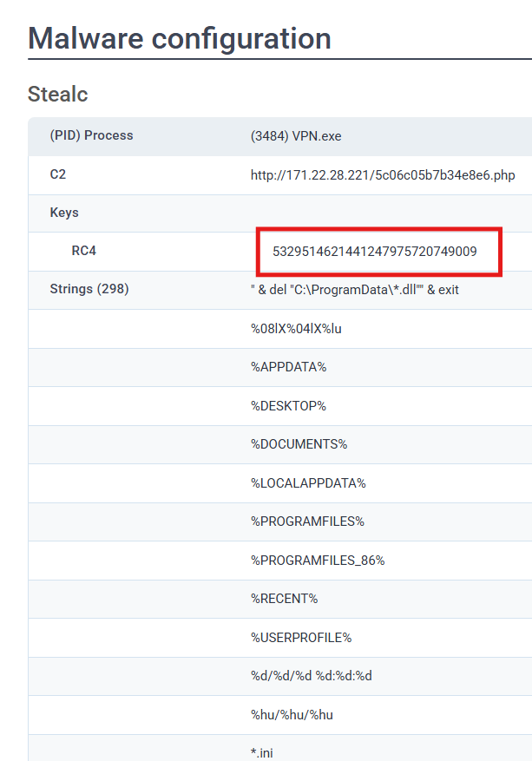Image resolution: width=532 pixels, height=761 pixels.
Task: Click the (PID) Process row label
Action: click(91, 135)
